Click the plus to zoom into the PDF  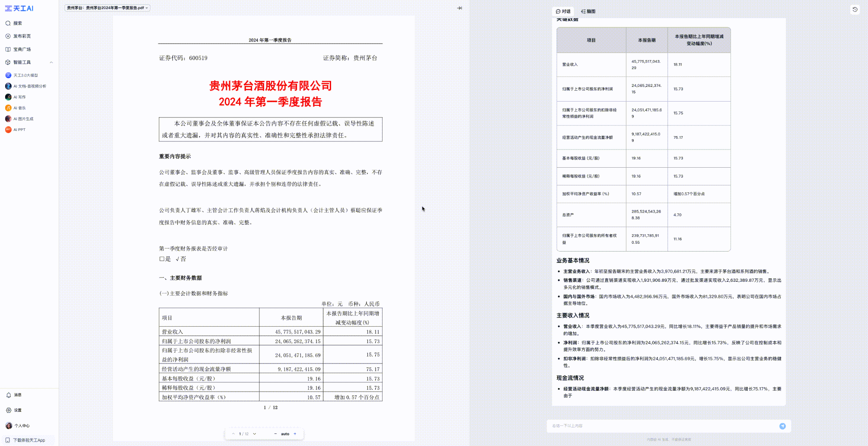point(295,433)
